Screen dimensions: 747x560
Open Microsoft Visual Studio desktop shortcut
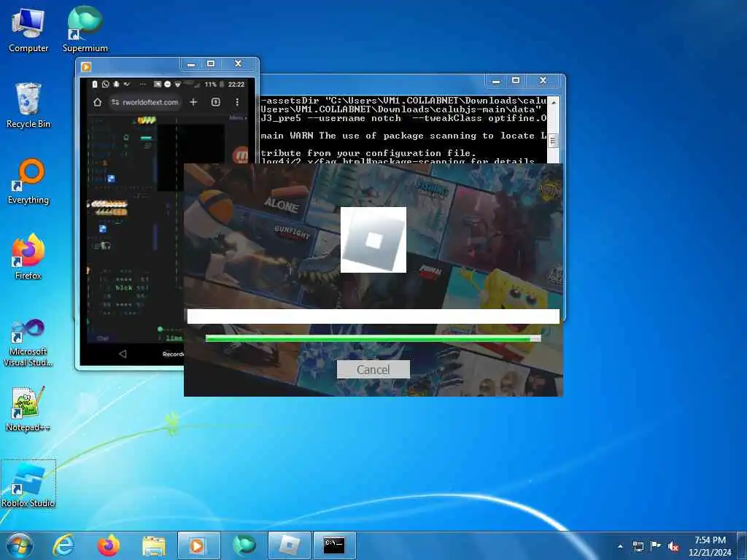click(28, 343)
